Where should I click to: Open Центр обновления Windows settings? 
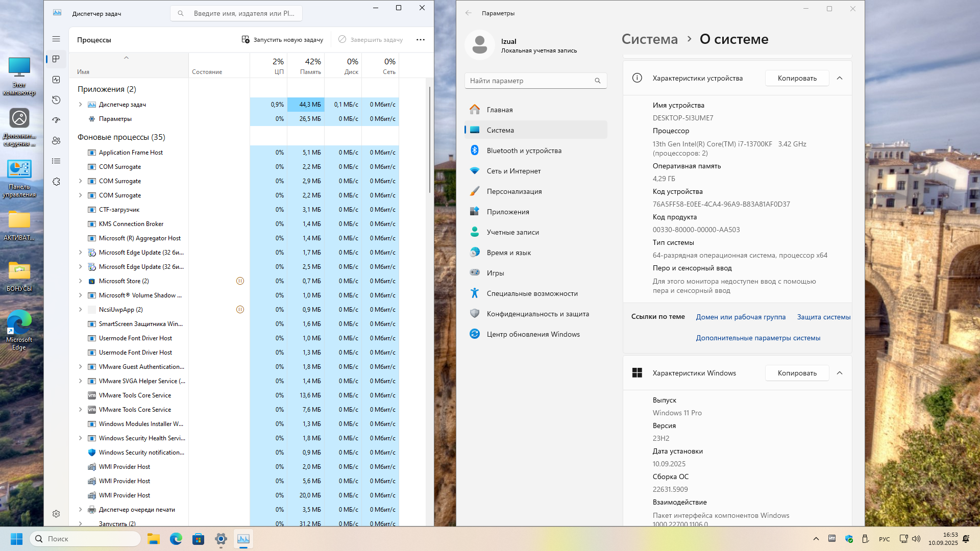[x=535, y=334]
